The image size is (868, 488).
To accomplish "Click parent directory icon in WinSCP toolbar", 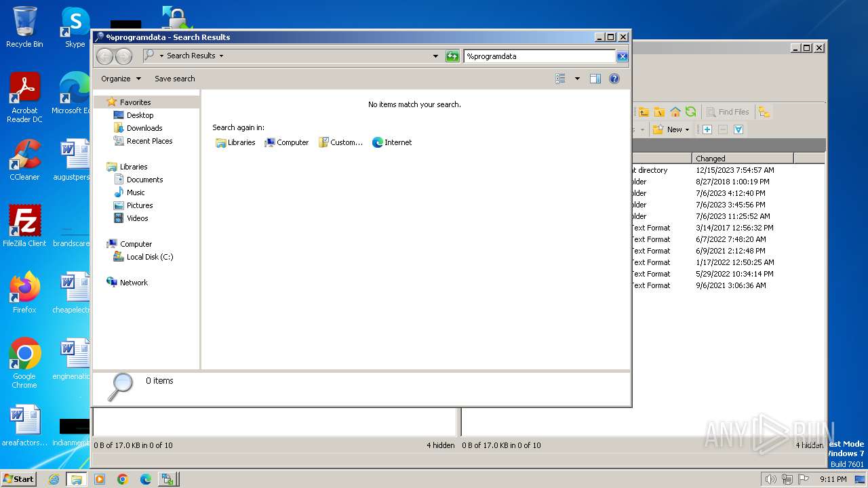I will tap(644, 112).
